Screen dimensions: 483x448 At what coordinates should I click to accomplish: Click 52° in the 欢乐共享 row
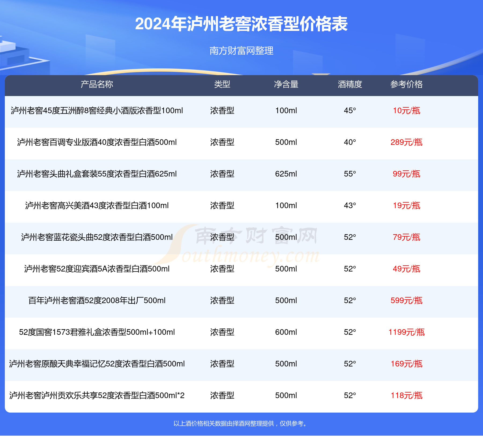(350, 395)
